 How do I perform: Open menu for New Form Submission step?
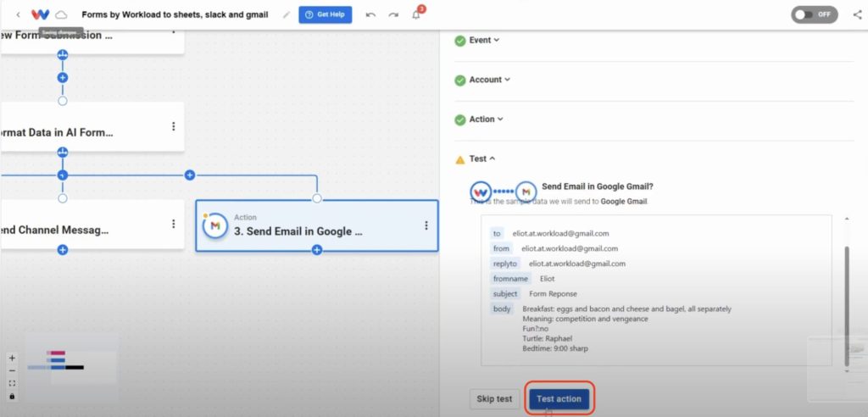173,32
